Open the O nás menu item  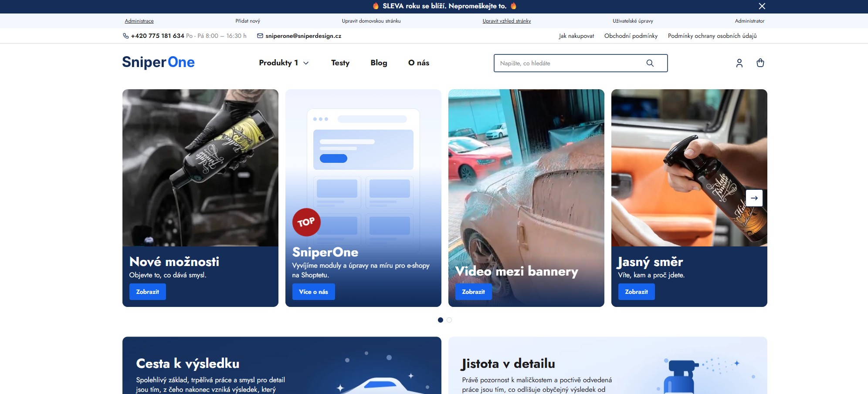click(x=419, y=63)
